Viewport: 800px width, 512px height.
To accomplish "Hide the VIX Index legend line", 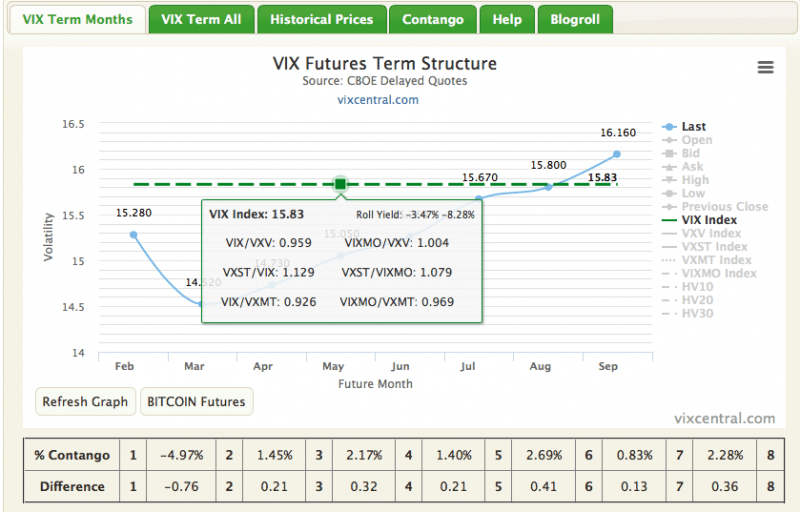I will pyautogui.click(x=708, y=220).
